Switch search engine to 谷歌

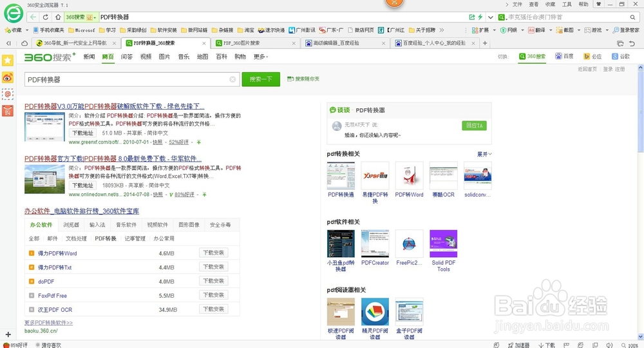(x=621, y=56)
